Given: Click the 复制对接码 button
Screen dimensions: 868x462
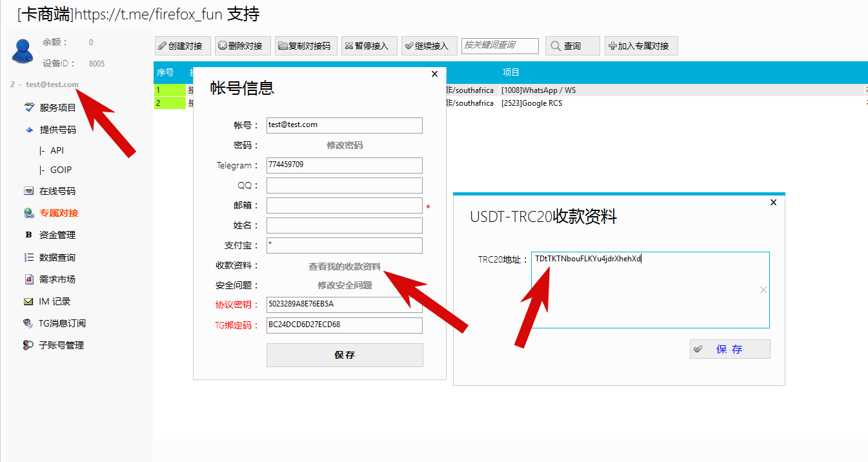Looking at the screenshot, I should pyautogui.click(x=305, y=46).
